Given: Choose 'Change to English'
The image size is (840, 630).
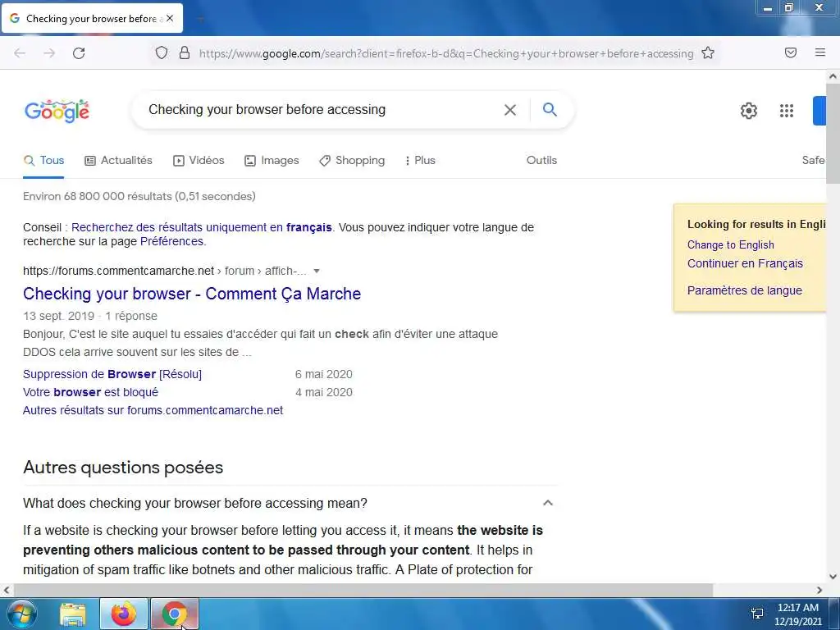Looking at the screenshot, I should click(731, 244).
